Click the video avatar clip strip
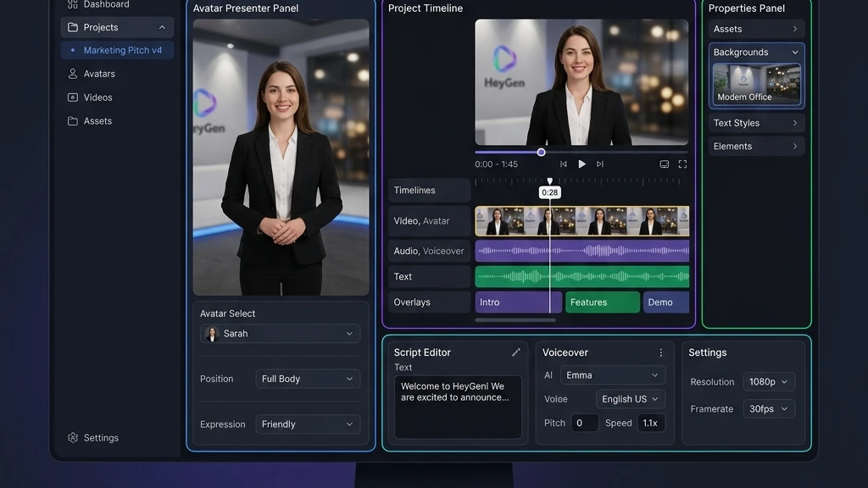 [x=581, y=221]
